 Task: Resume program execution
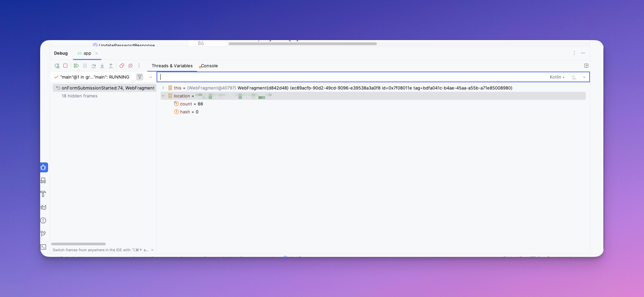click(76, 66)
